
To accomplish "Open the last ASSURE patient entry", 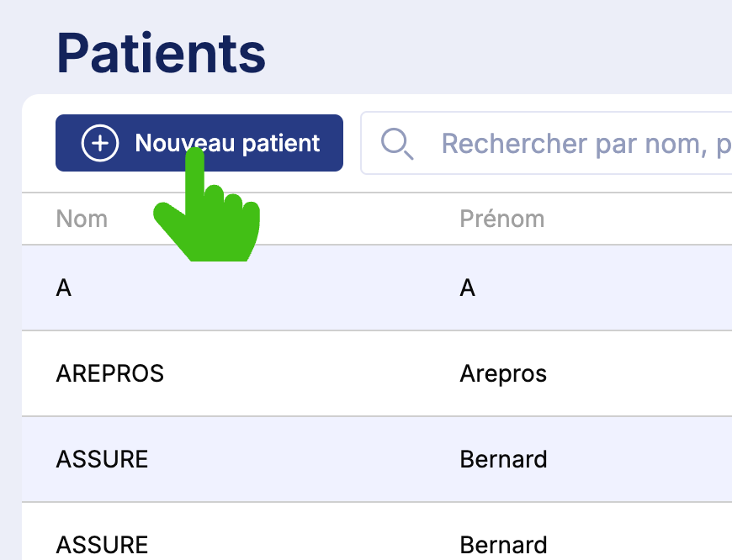I will (x=102, y=544).
